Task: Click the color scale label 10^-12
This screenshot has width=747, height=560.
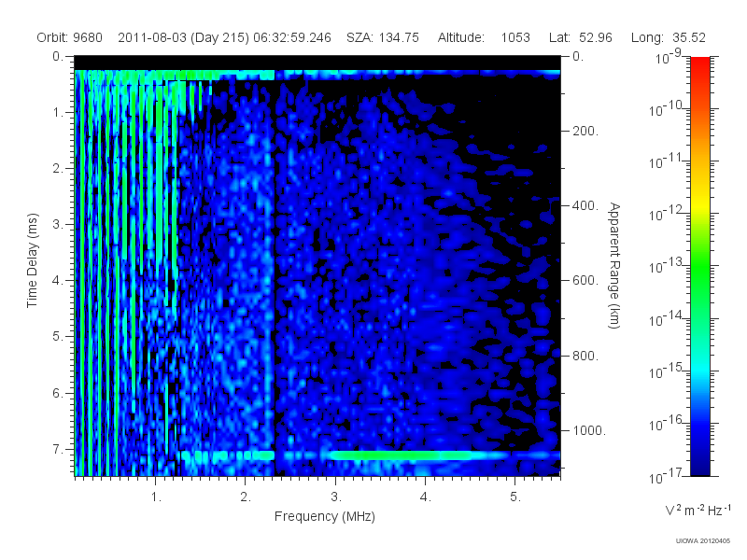Action: pyautogui.click(x=667, y=215)
